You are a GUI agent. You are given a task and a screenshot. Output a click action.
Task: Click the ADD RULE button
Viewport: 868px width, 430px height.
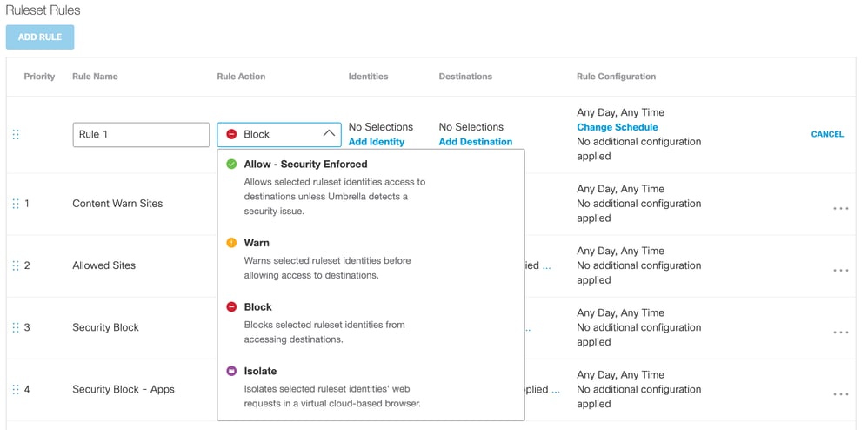(40, 37)
